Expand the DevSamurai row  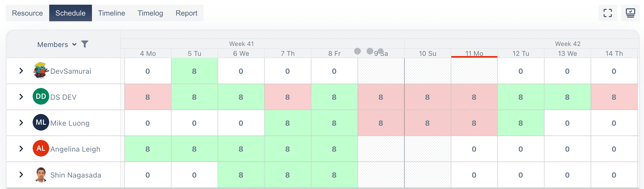pyautogui.click(x=21, y=71)
